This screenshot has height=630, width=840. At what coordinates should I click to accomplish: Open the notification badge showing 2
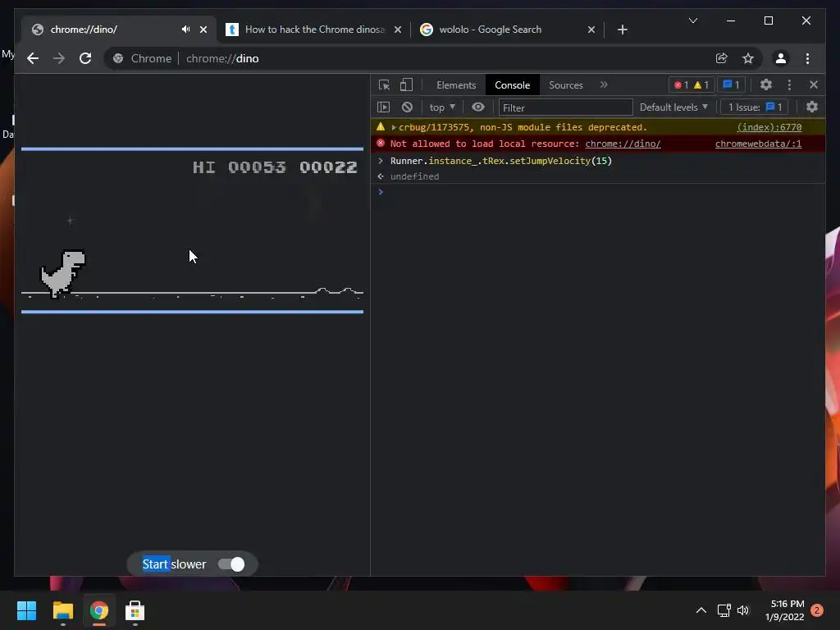coord(817,610)
